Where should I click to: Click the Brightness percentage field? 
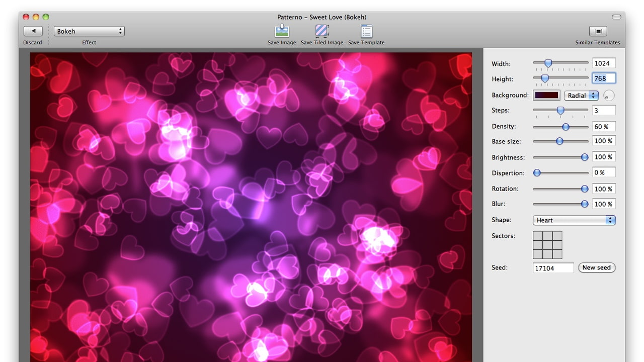604,157
